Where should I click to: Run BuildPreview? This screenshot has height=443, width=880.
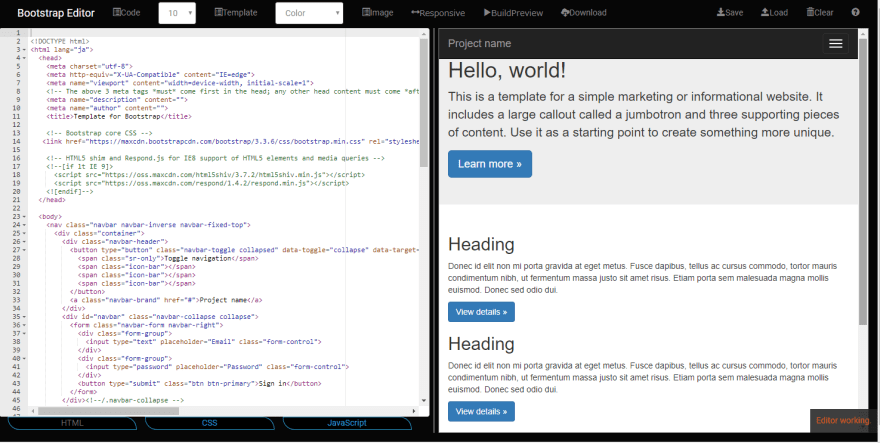click(x=513, y=12)
